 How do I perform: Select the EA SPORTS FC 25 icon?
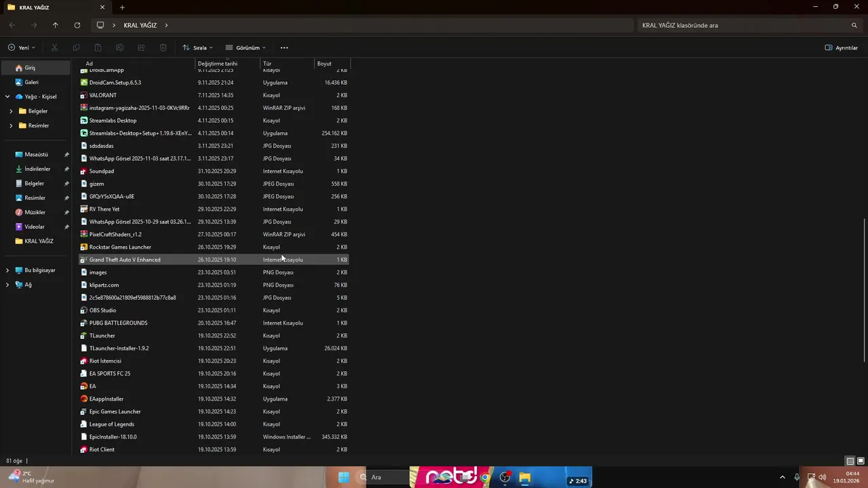point(84,373)
